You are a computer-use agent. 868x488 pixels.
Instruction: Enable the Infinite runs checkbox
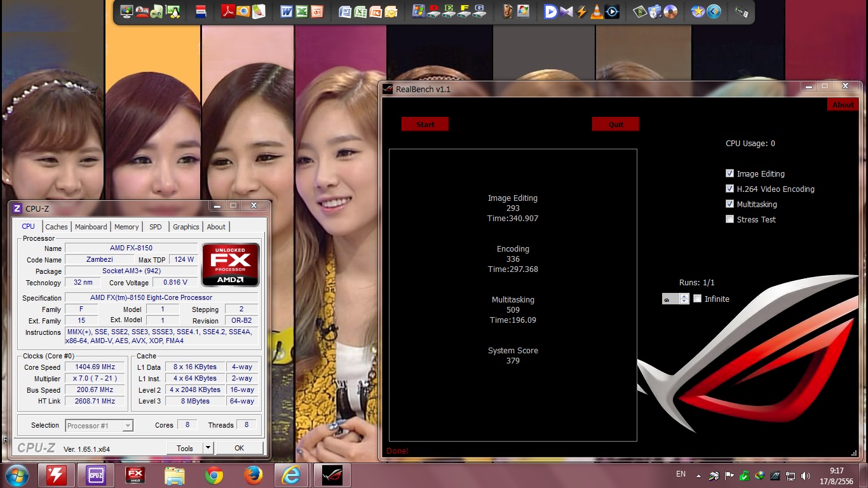click(x=697, y=299)
